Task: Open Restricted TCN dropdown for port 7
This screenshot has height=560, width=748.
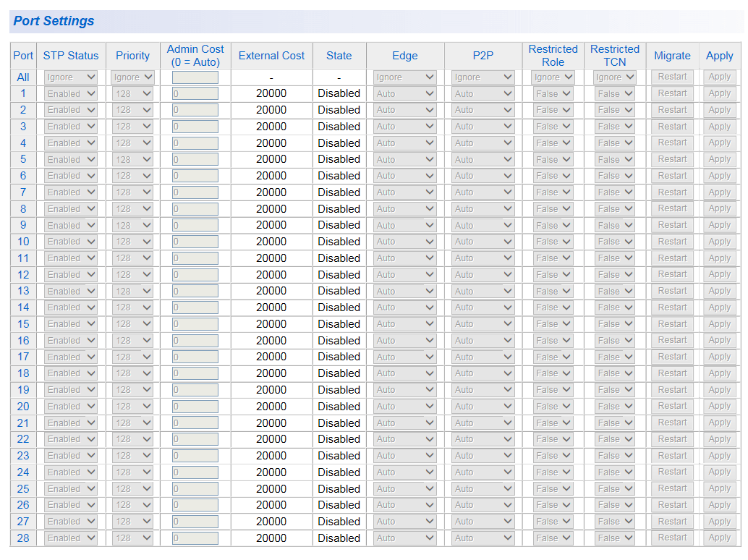Action: click(614, 192)
